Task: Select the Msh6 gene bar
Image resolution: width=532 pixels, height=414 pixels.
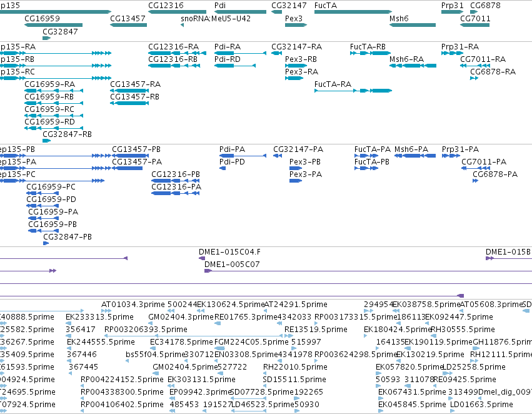Action: [413, 25]
